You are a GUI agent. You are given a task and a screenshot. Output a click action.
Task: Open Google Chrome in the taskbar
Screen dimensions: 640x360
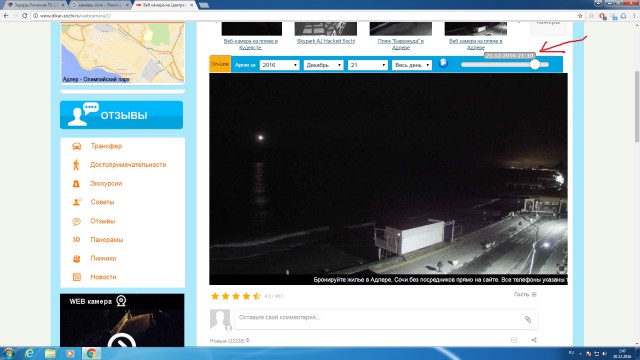pos(91,353)
